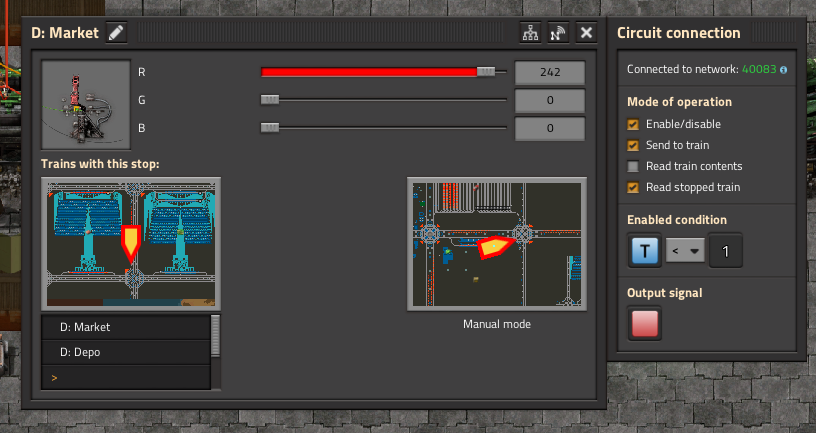Click the info icon next to network 40083
This screenshot has height=433, width=816.
(x=783, y=70)
